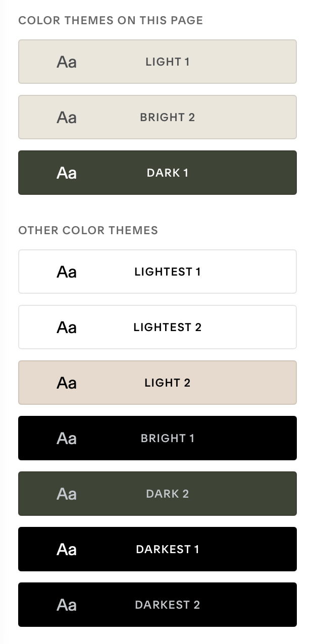
Task: Click the Aa sample on Bright 2
Action: click(67, 118)
